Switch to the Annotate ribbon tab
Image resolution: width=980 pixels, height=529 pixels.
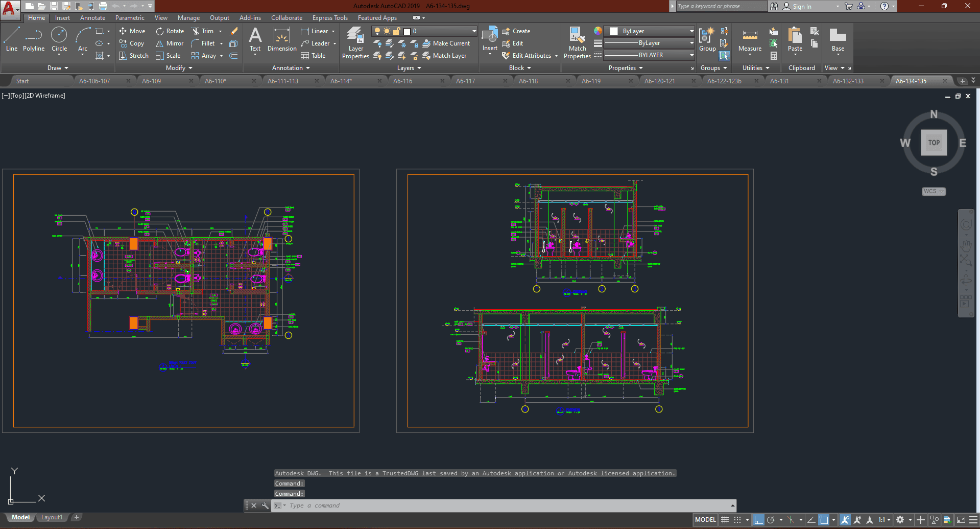pos(92,18)
